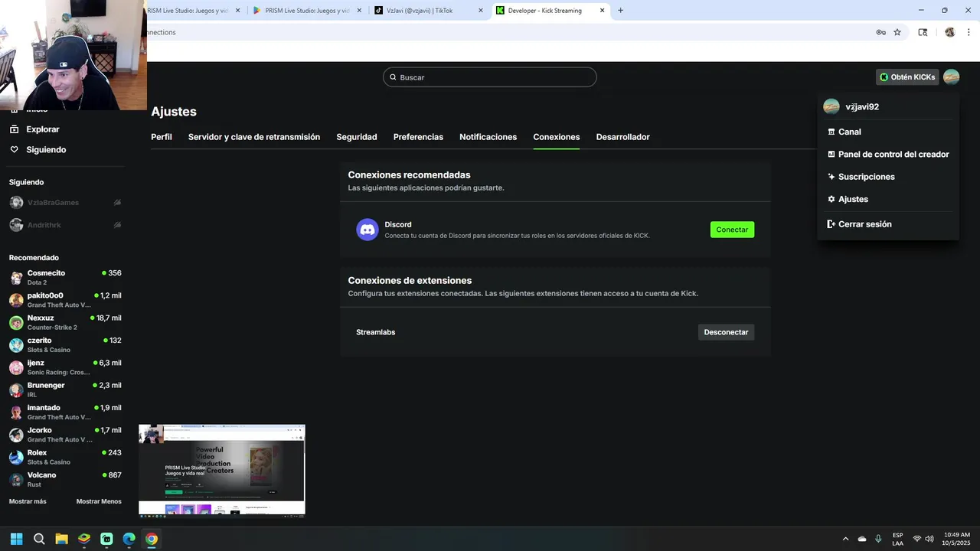
Task: Open the Chrome three-dot menu
Action: pos(969,32)
